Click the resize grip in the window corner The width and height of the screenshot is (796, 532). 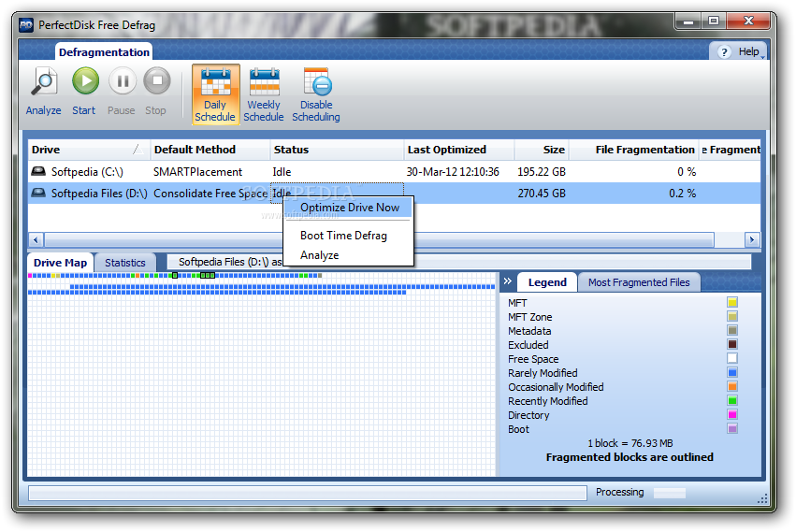coord(762,498)
